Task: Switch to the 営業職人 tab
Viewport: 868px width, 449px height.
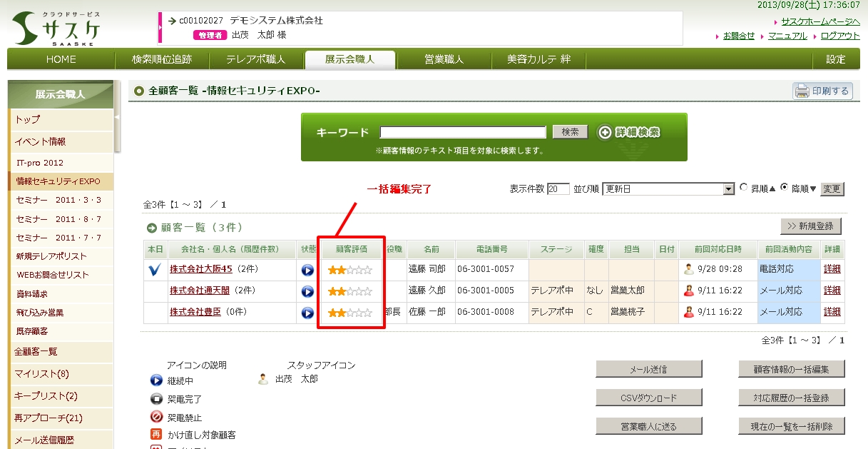Action: (444, 59)
